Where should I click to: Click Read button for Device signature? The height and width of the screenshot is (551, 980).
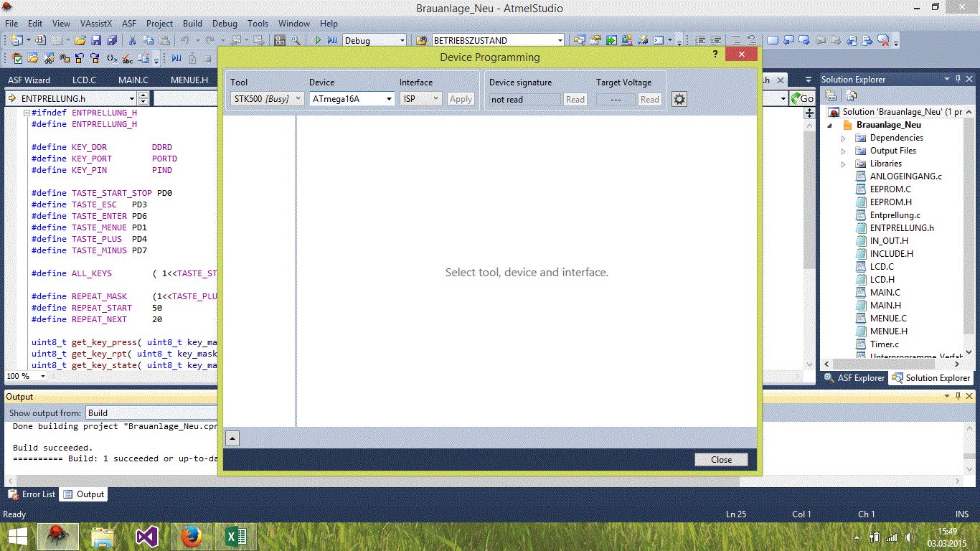coord(575,99)
